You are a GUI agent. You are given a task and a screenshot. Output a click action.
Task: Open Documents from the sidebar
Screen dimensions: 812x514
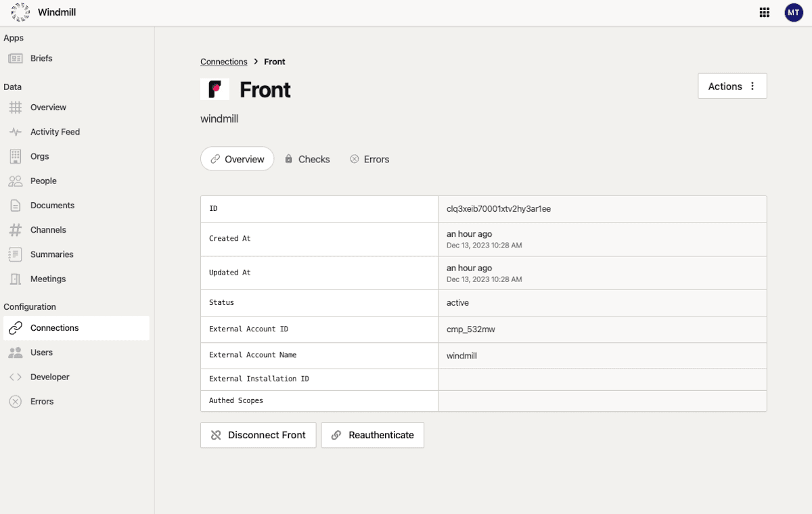[x=76, y=205]
